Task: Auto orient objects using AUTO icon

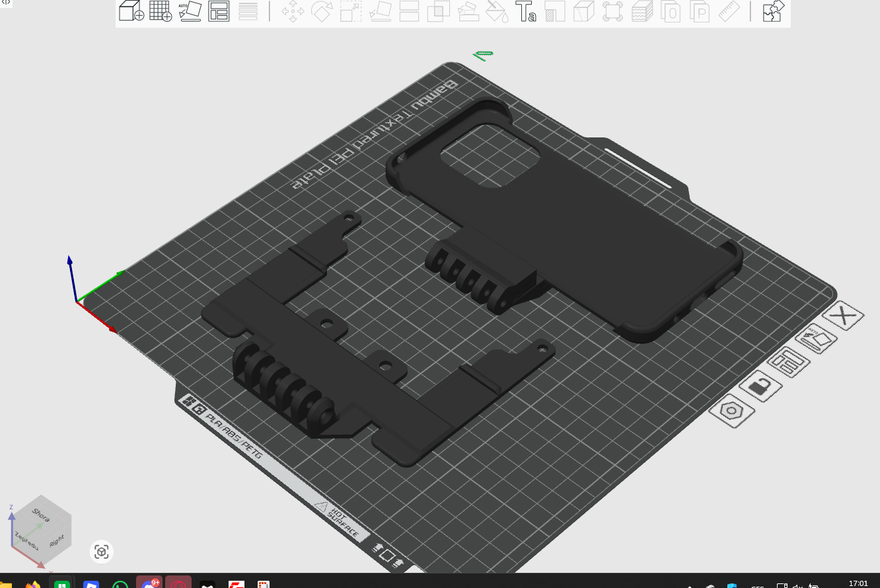Action: click(190, 11)
